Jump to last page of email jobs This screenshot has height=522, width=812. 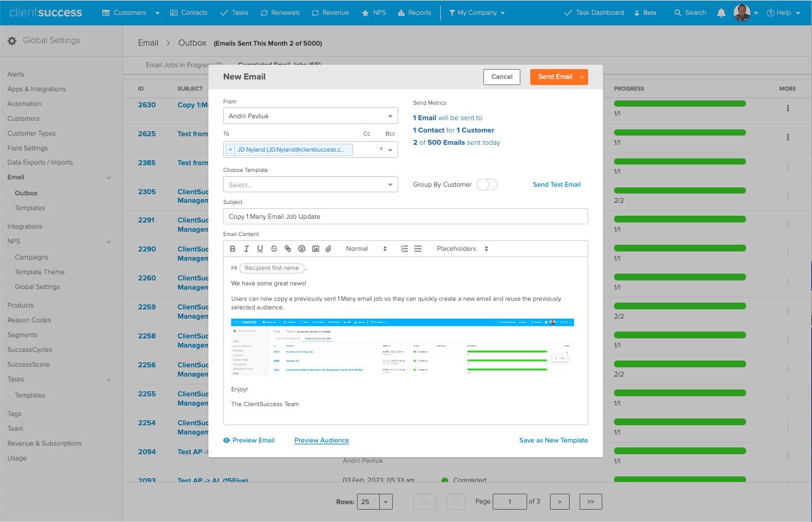[591, 502]
